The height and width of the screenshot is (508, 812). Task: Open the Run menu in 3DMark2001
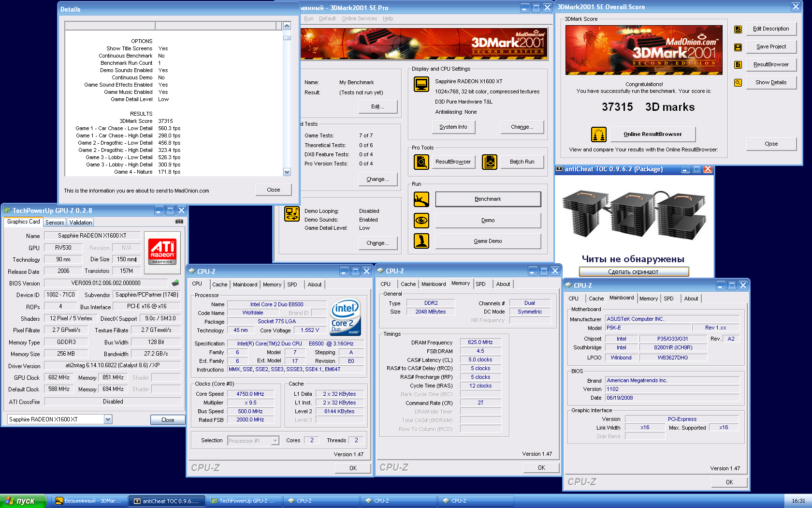[309, 18]
